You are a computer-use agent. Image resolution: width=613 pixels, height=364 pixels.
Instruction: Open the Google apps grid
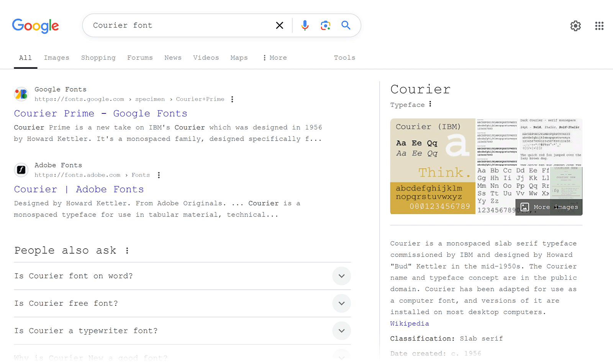point(599,26)
